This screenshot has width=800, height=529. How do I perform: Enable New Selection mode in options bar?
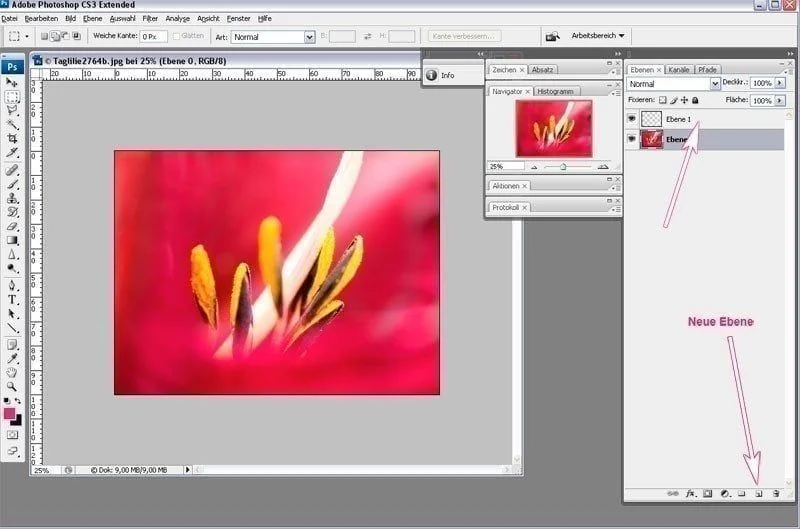coord(44,36)
